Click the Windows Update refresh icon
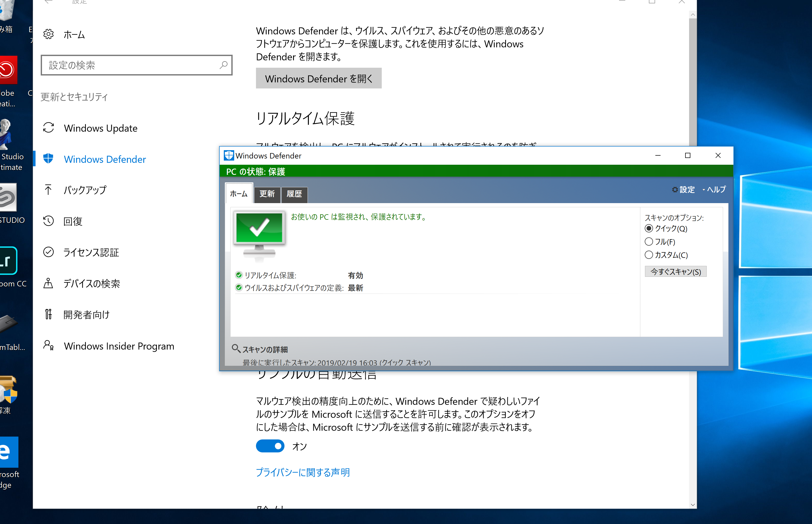The width and height of the screenshot is (812, 524). 48,128
